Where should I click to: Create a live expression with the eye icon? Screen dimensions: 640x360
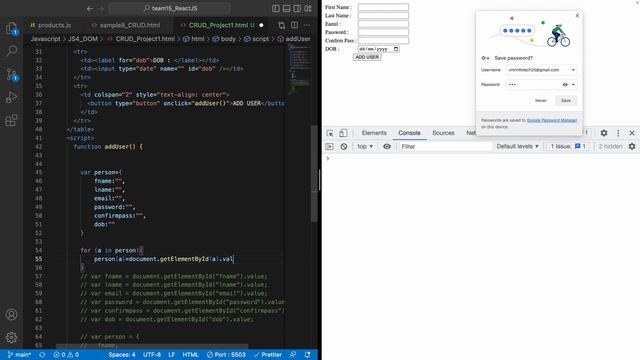tap(387, 146)
